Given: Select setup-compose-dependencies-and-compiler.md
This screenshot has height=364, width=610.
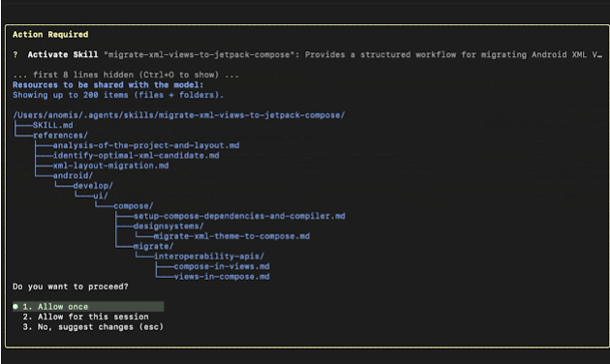Looking at the screenshot, I should [239, 216].
